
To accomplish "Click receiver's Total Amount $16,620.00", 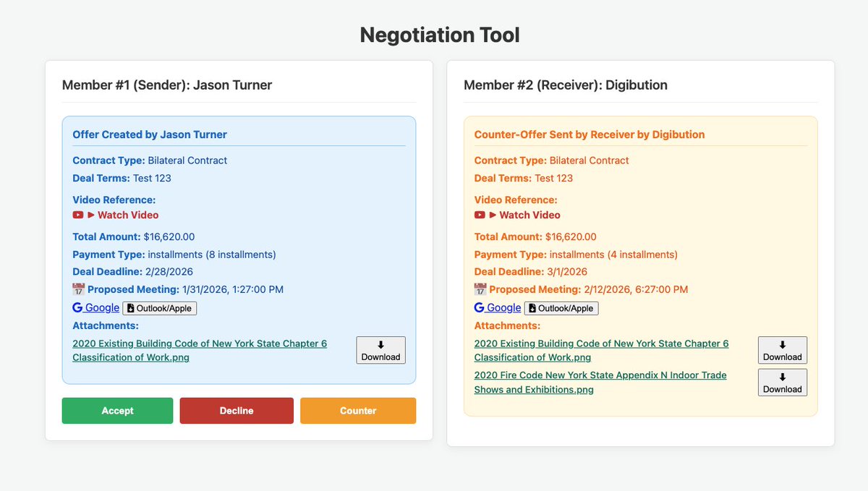I will [x=571, y=236].
